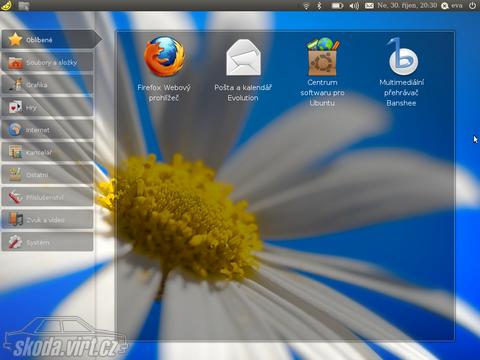
Task: Start Multimediální přehrávač Banshee
Action: 401,72
